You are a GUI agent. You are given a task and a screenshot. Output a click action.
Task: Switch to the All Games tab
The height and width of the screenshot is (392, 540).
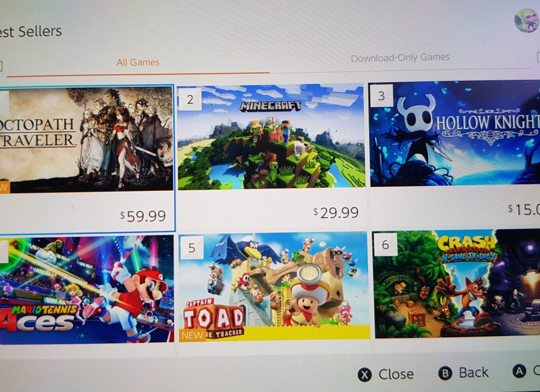(x=138, y=62)
